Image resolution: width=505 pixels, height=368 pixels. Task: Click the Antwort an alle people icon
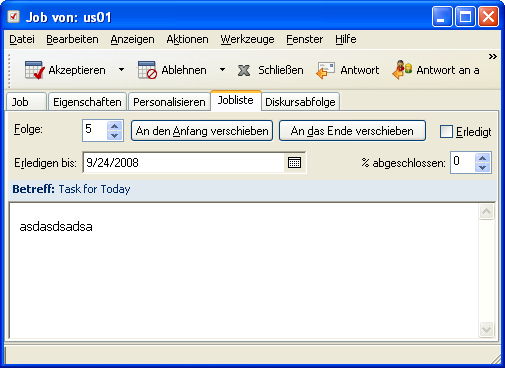tap(402, 70)
